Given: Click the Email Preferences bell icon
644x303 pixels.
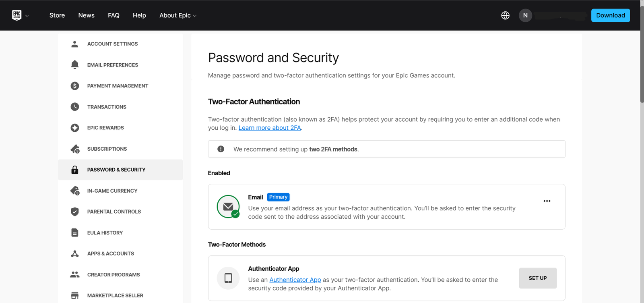Looking at the screenshot, I should point(74,65).
